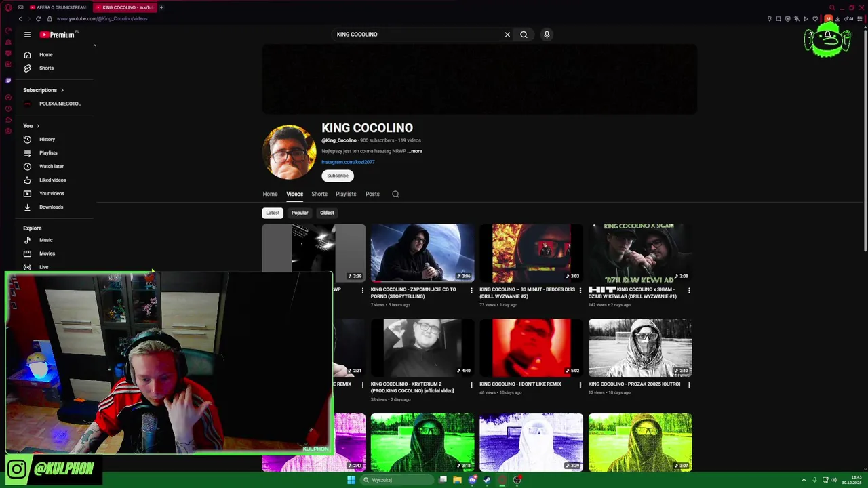Click the Wyszukaj taskbar search box

pos(397,480)
